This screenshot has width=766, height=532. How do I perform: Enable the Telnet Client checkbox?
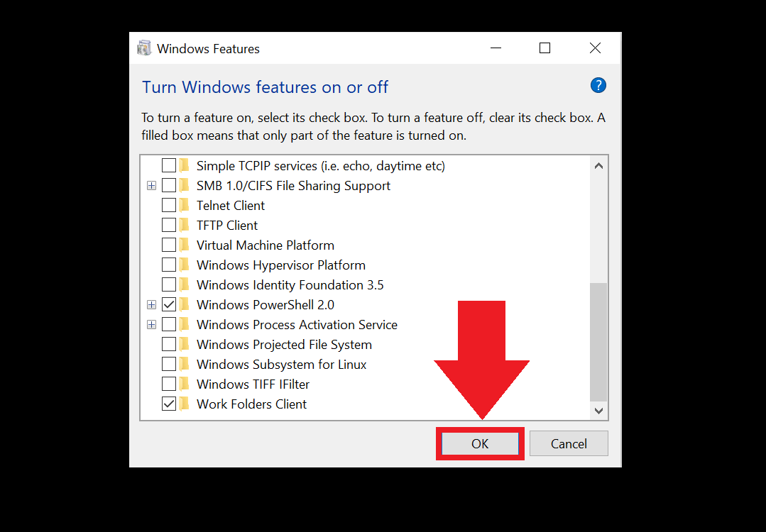(x=168, y=205)
